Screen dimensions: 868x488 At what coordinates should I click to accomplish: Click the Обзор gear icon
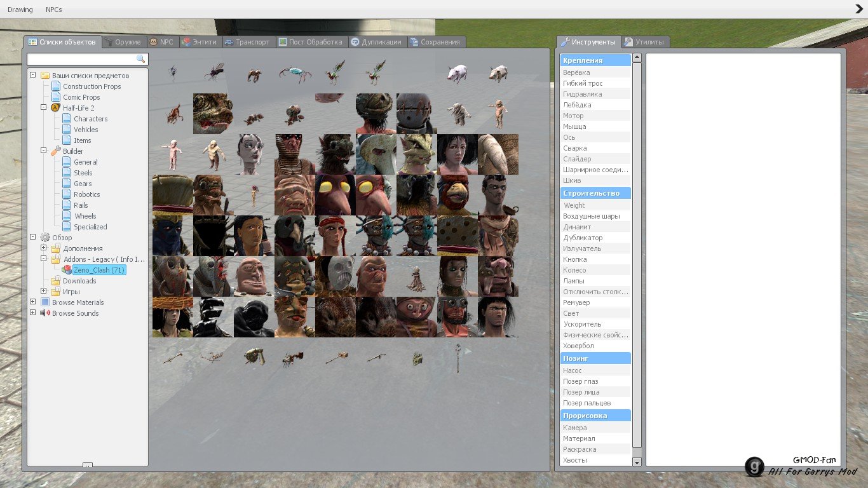coord(44,238)
